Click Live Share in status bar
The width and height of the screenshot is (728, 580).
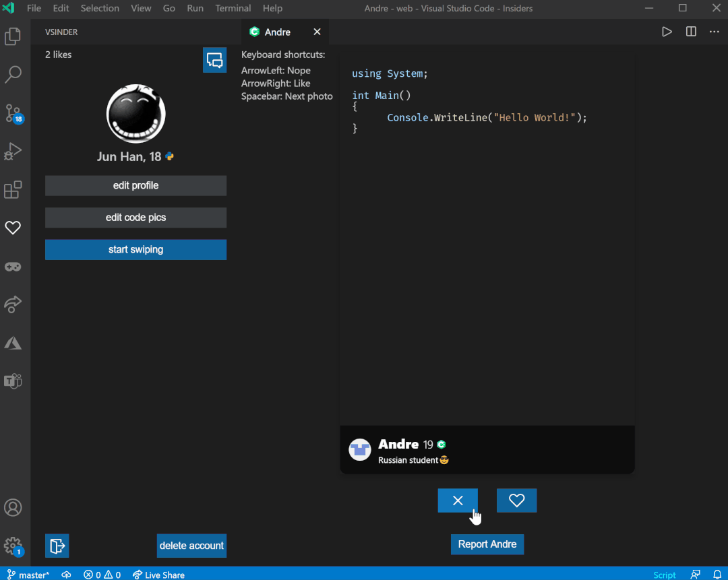pos(159,575)
